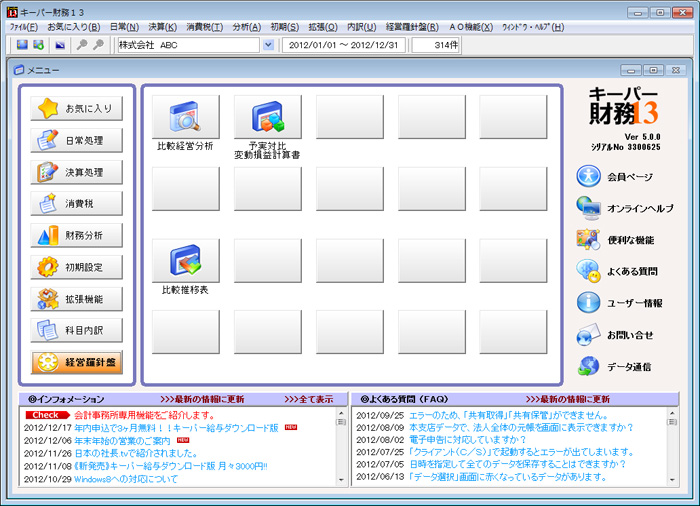Click second toolbar icon with green arrow
This screenshot has width=700, height=506.
(x=39, y=45)
